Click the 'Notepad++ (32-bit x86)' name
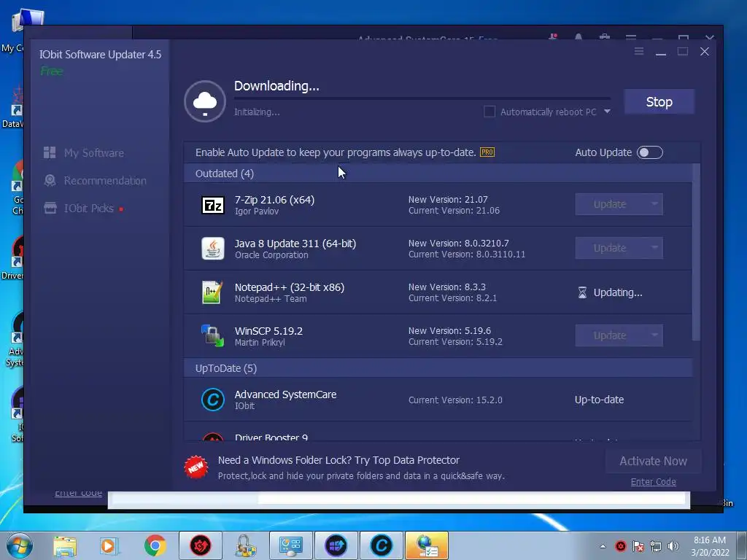747x560 pixels. (x=290, y=287)
